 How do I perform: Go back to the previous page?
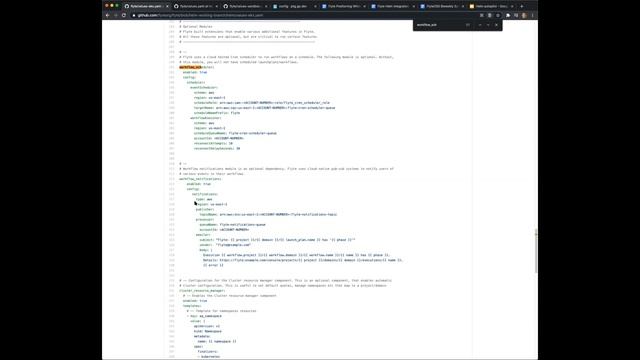coord(108,15)
